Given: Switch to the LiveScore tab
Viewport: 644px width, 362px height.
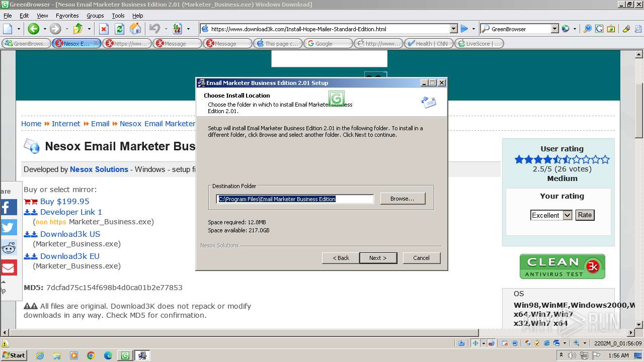Looking at the screenshot, I should (x=479, y=43).
